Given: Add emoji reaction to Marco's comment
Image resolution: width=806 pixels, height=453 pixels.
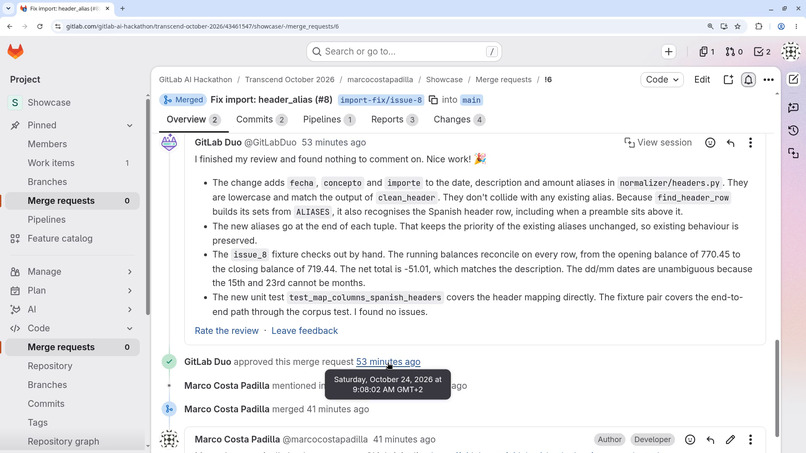Looking at the screenshot, I should point(690,440).
